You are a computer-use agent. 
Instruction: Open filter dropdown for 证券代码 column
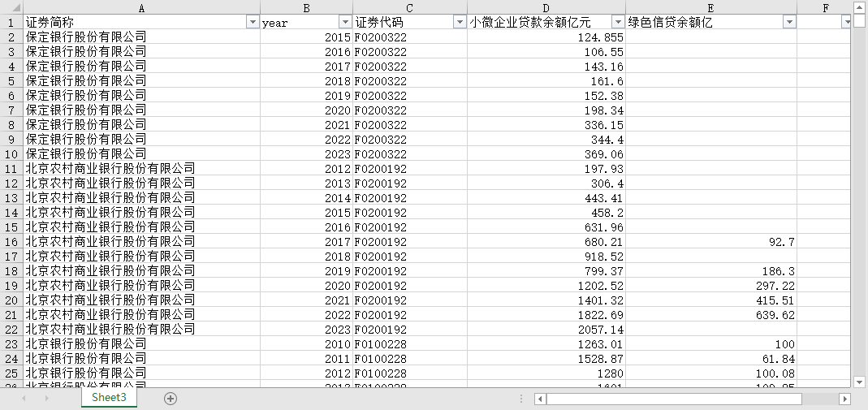coord(460,22)
